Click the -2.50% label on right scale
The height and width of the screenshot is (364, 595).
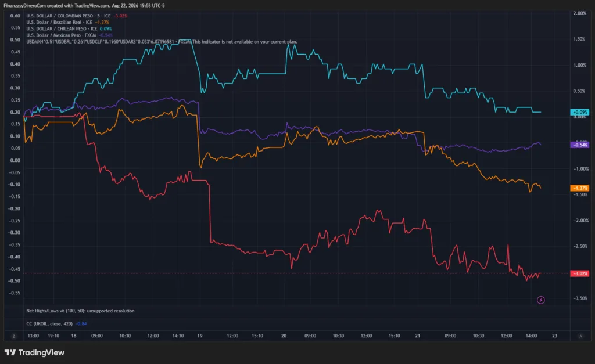click(580, 247)
